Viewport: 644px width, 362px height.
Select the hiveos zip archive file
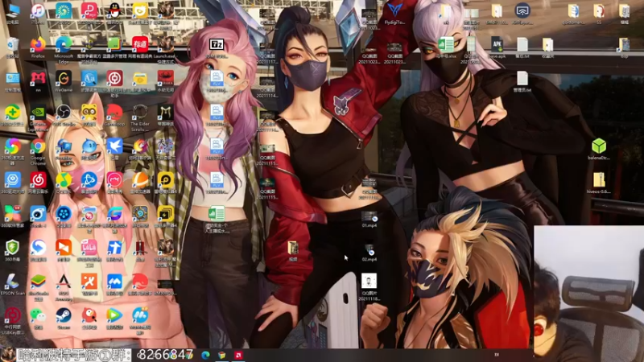point(599,183)
